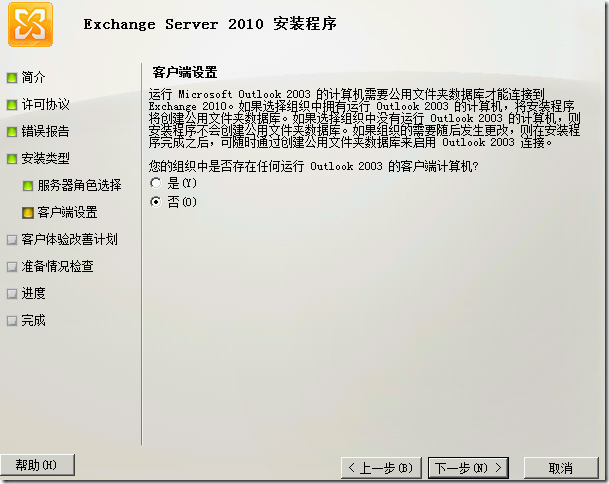Click the green indicator beside 安装类型
Screen dimensions: 609x484
[12, 158]
